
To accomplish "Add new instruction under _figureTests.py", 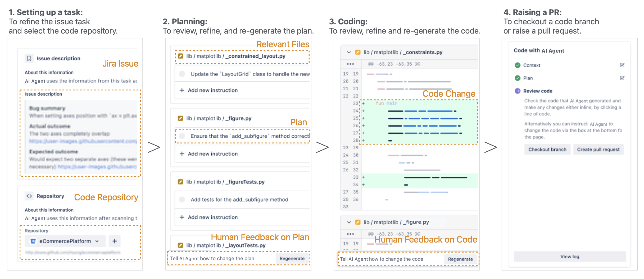I will [209, 217].
